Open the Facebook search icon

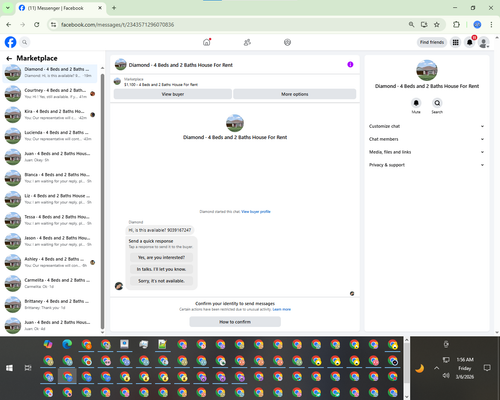(x=25, y=42)
